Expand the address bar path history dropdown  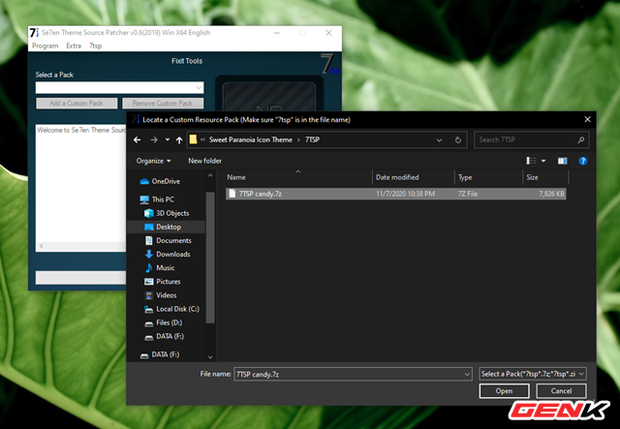point(440,140)
